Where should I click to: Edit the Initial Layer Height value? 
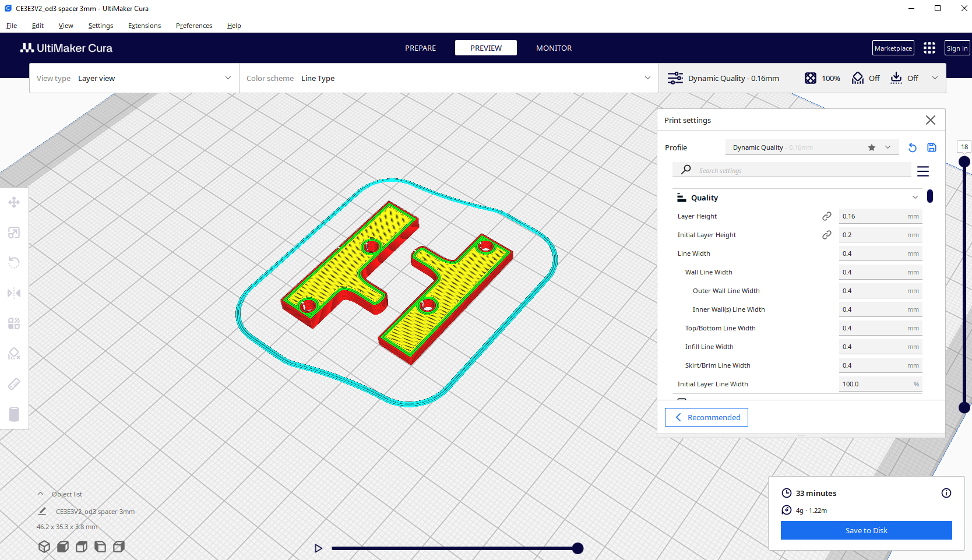(881, 235)
